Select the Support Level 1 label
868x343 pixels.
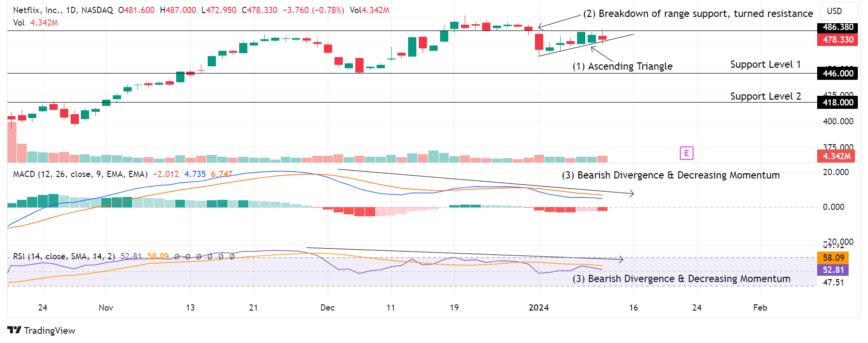tap(765, 64)
